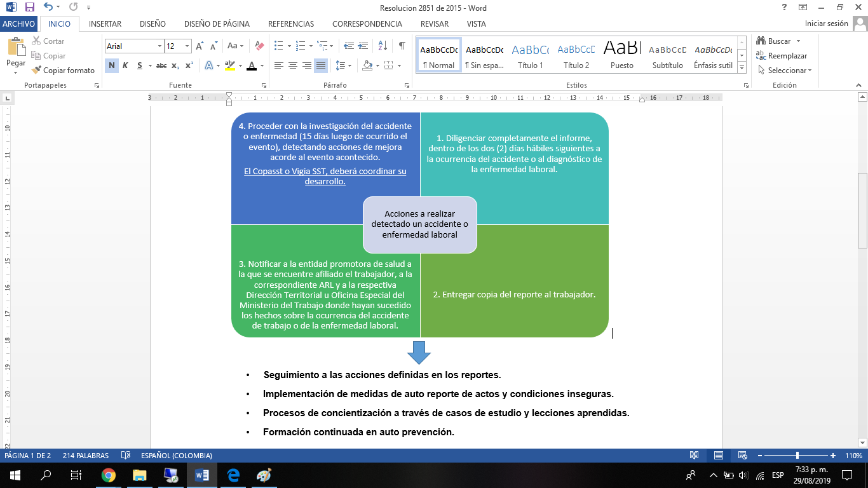Image resolution: width=868 pixels, height=488 pixels.
Task: Open the REFERENCIAS ribbon tab
Action: click(291, 24)
